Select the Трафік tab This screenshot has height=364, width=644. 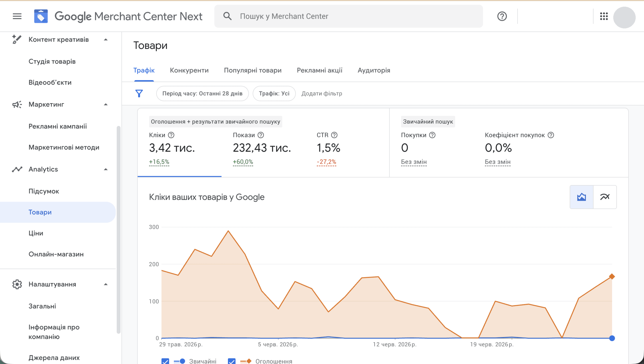click(144, 70)
